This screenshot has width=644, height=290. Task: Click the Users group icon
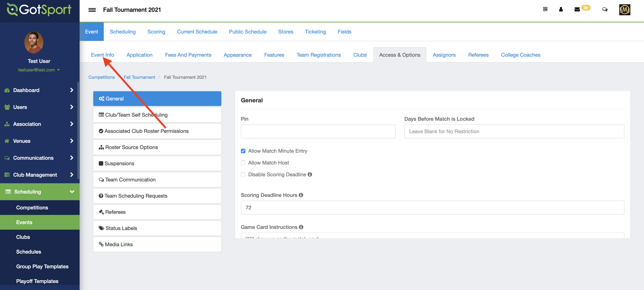tap(7, 107)
